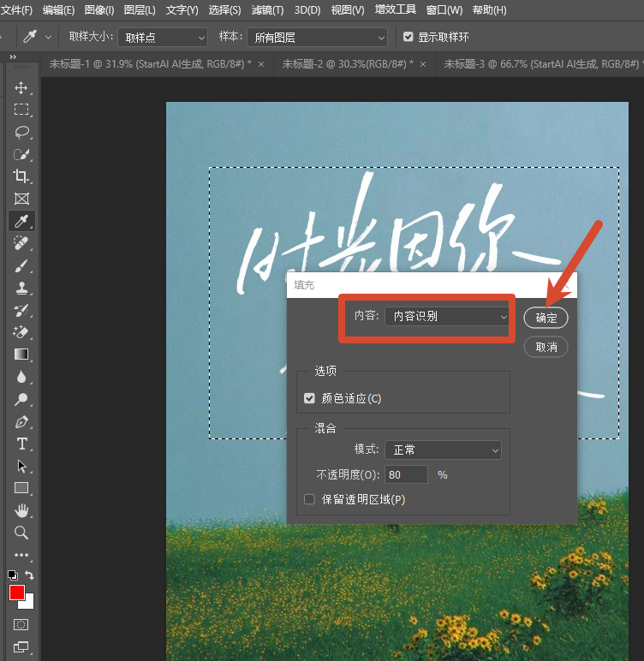The height and width of the screenshot is (661, 644).
Task: Cancel the fill with 取消 button
Action: click(546, 347)
